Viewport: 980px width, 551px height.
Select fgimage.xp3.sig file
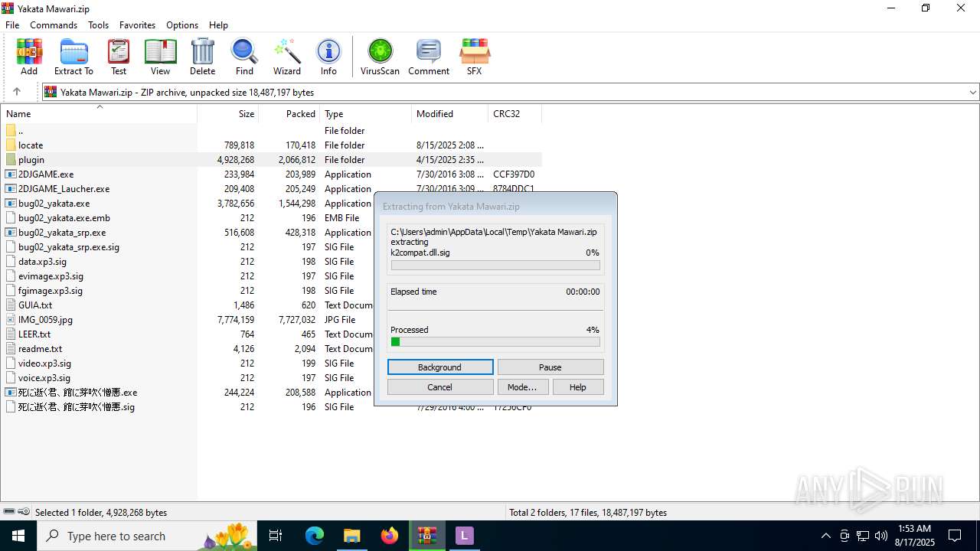[x=51, y=291]
